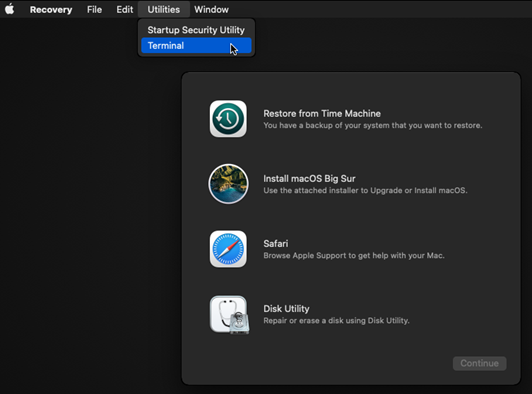Select the Time Machine clock icon
Viewport: 532px width, 394px height.
point(228,119)
